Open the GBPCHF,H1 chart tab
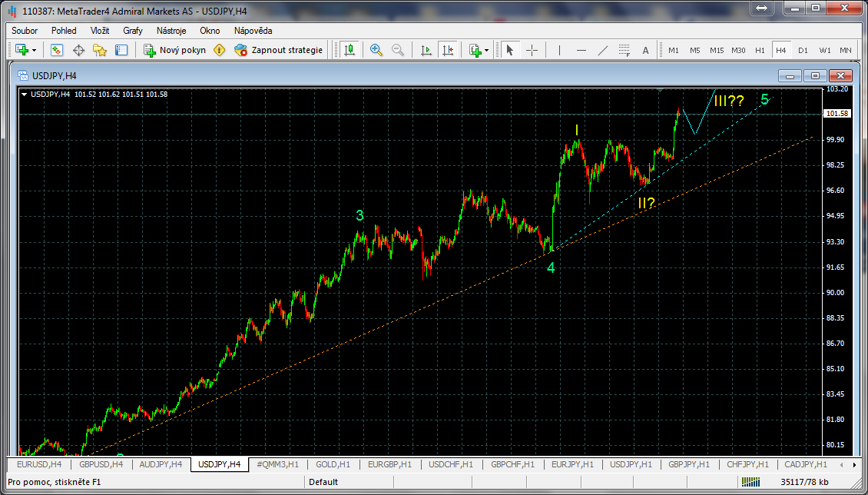Screen dimensions: 868x495 tap(512, 464)
